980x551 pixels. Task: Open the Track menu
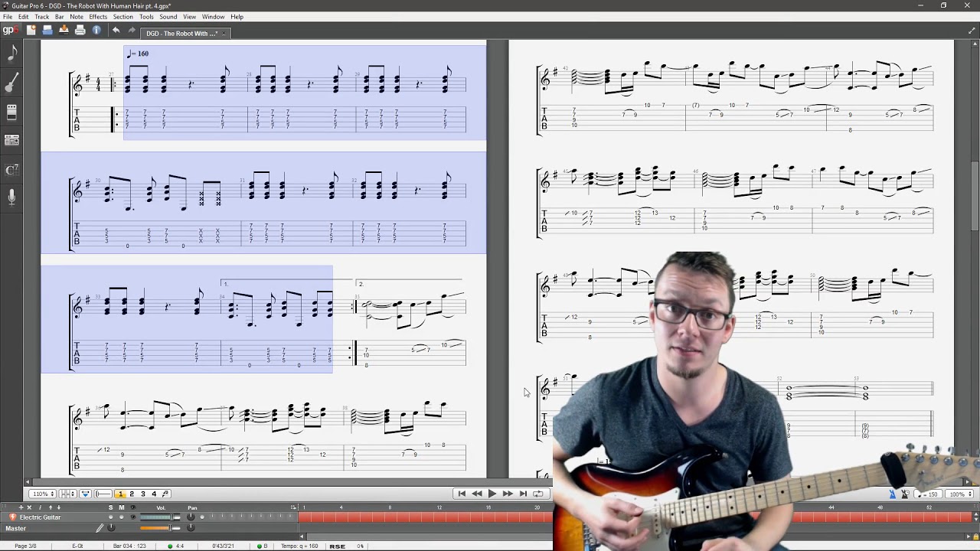point(42,17)
